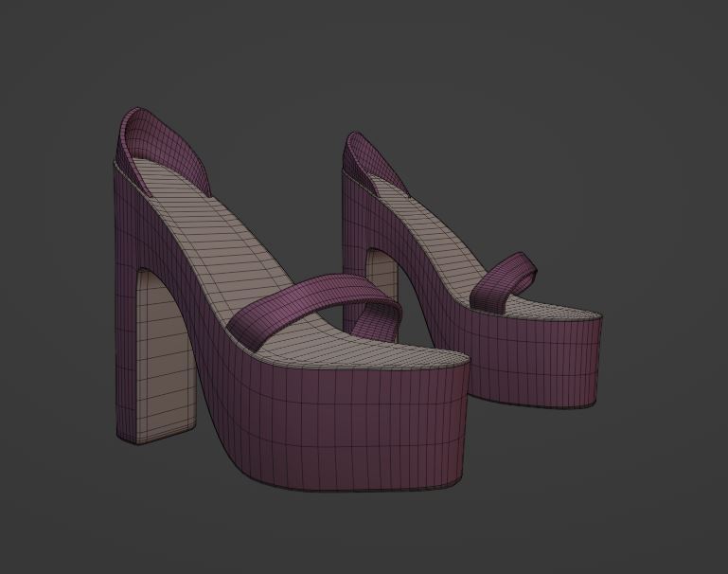728x574 pixels.
Task: Select the toe strap of the farther shoe
Action: 504,283
